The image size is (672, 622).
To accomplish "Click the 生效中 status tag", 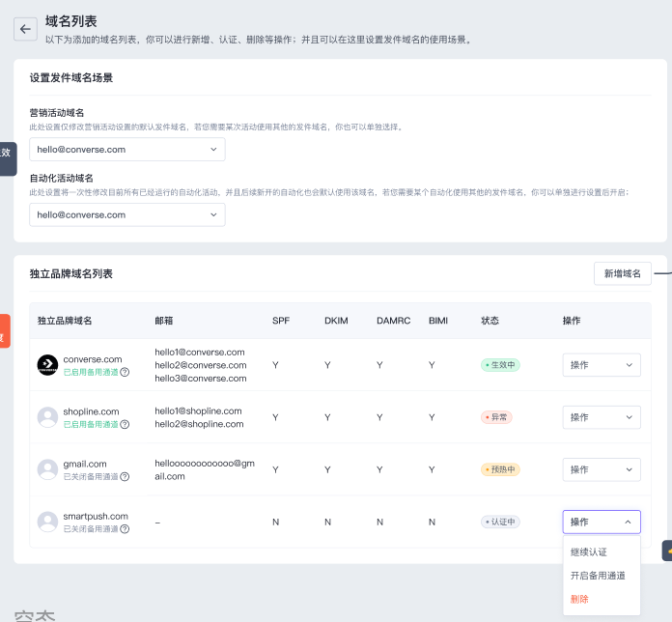I will (500, 365).
